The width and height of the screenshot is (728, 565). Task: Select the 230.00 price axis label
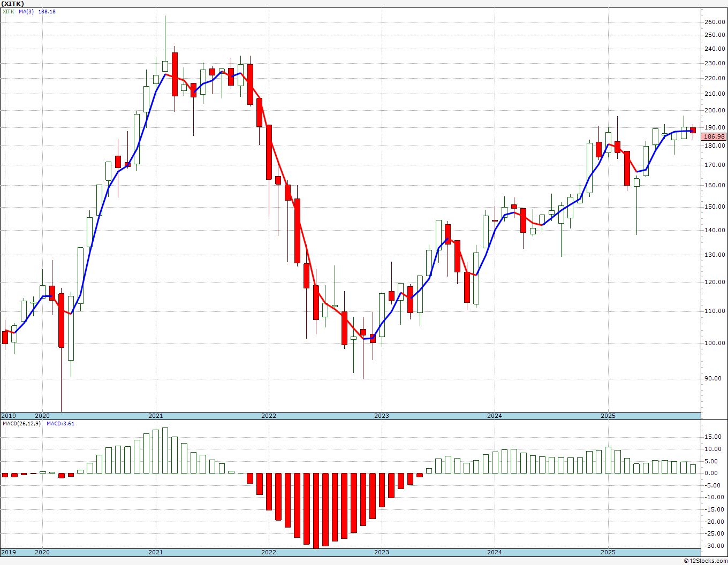click(x=715, y=63)
